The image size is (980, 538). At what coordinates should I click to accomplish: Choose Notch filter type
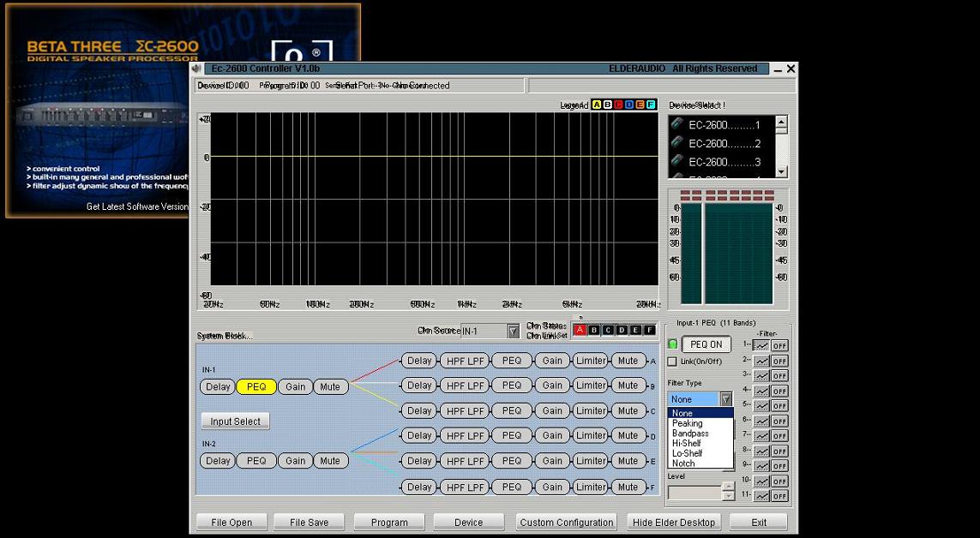coord(700,463)
